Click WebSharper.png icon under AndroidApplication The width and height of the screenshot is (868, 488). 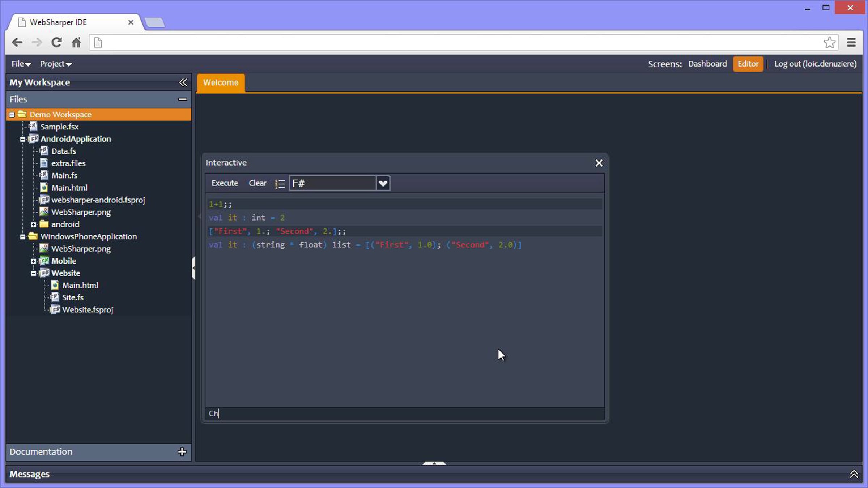pos(44,212)
